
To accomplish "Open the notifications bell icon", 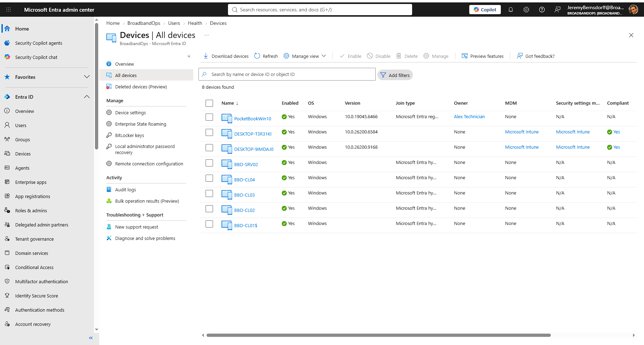I will (x=511, y=10).
